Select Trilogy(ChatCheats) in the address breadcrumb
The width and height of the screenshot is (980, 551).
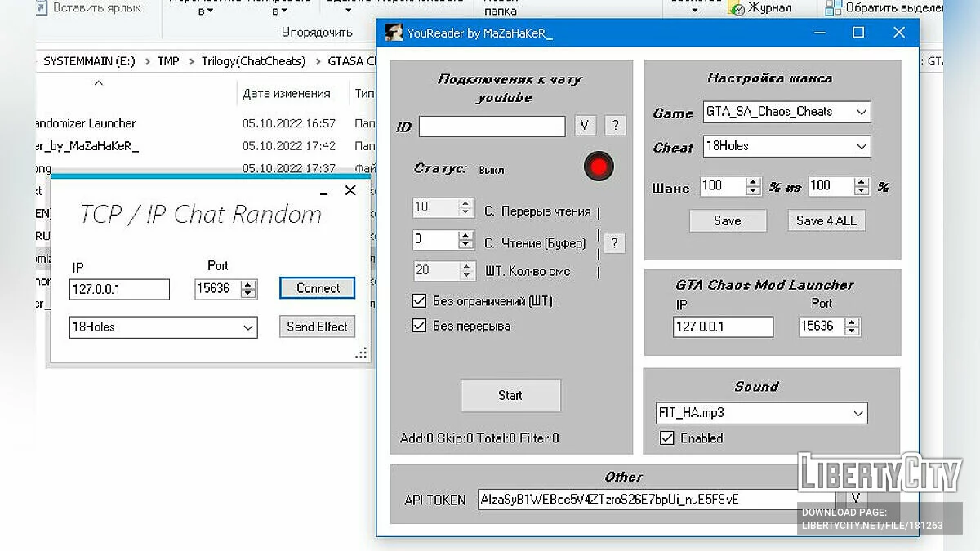coord(253,61)
